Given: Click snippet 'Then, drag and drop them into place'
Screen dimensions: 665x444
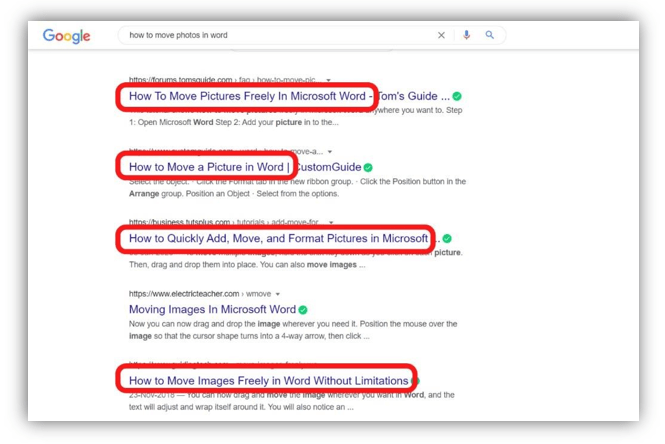Looking at the screenshot, I should pyautogui.click(x=247, y=265).
